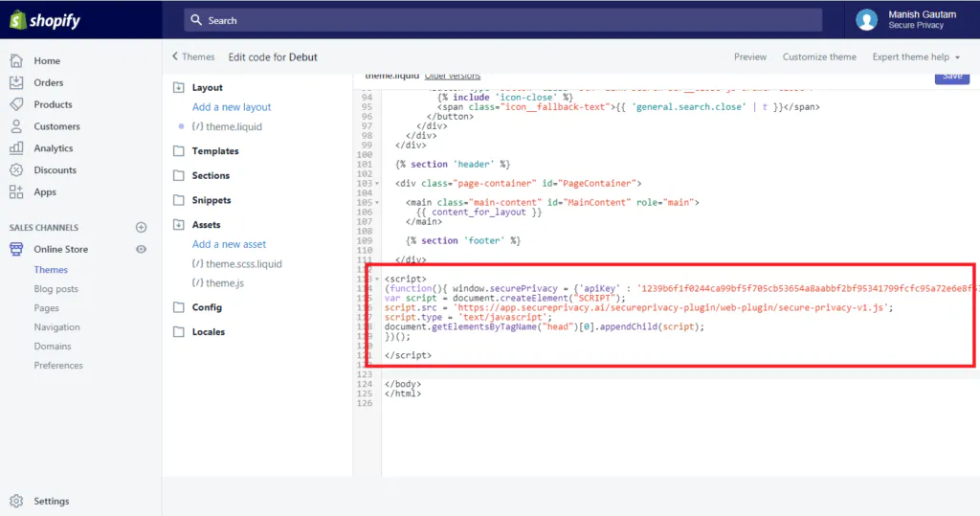Select Themes under Online Store
980x516 pixels.
[51, 270]
